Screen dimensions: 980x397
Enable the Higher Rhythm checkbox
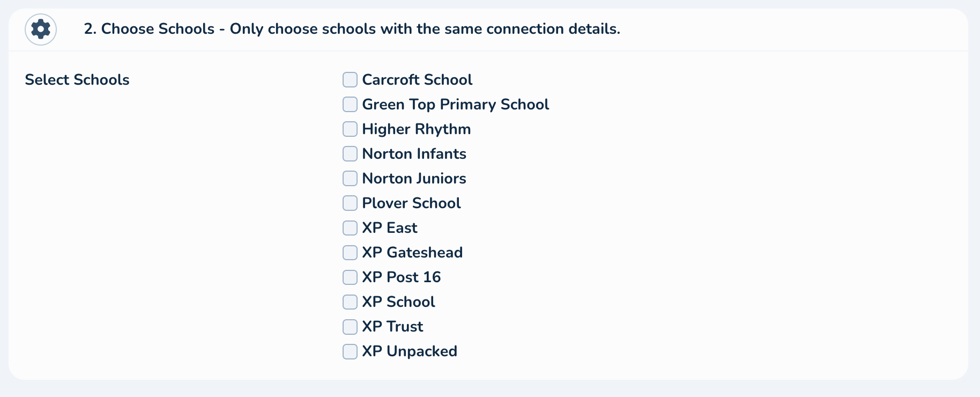point(350,129)
